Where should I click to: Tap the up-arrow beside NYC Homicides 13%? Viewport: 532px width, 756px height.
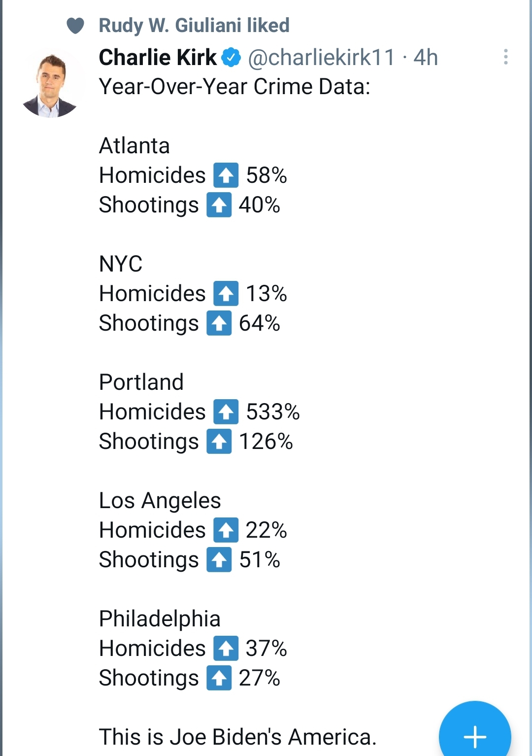(226, 294)
